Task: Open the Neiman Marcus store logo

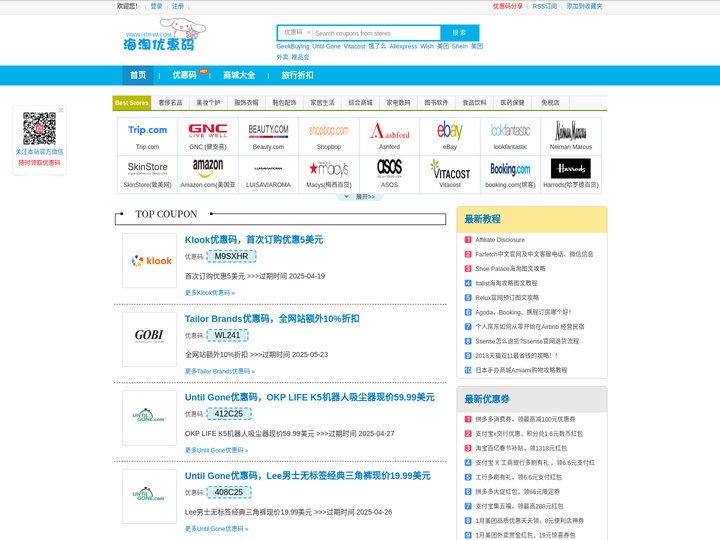Action: tap(571, 130)
